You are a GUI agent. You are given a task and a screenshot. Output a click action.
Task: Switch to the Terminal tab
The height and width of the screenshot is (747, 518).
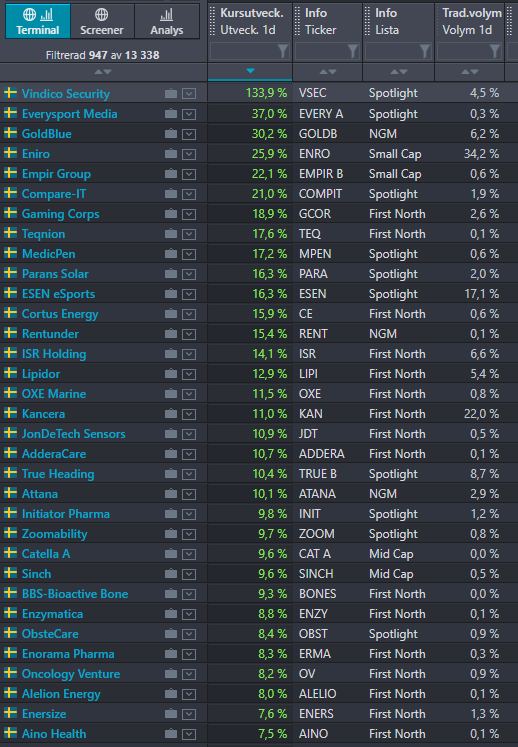(38, 21)
